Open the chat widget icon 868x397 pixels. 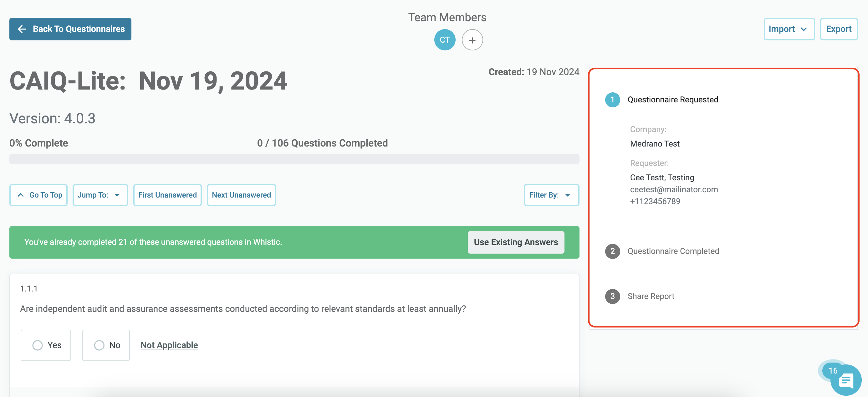click(845, 380)
